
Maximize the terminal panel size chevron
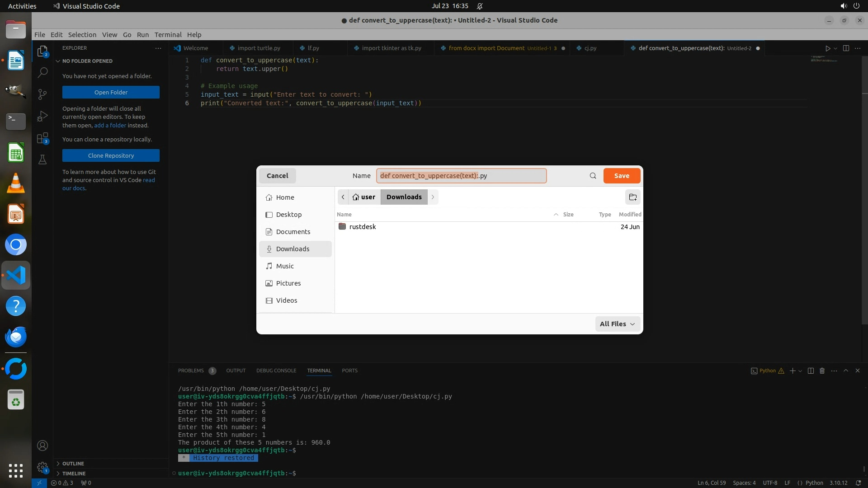coord(845,371)
